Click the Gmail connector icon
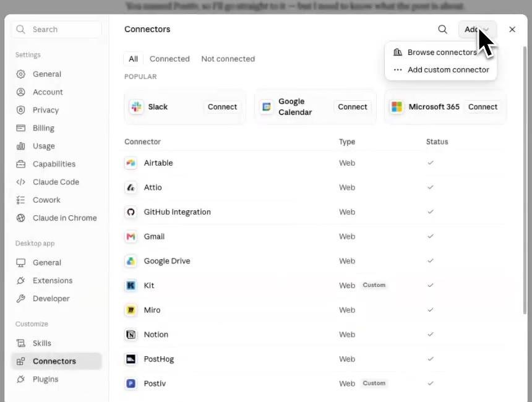The width and height of the screenshot is (532, 402). [131, 236]
